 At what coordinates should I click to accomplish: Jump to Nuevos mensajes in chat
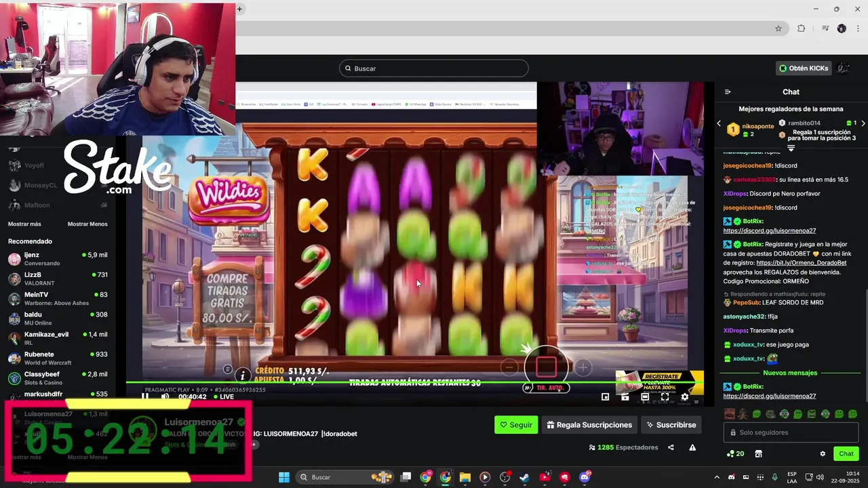click(790, 373)
